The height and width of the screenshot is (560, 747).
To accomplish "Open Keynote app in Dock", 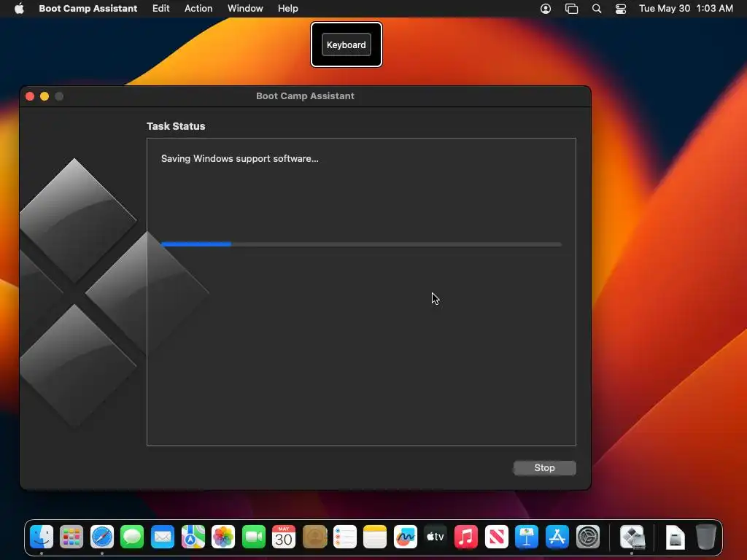I will [527, 537].
